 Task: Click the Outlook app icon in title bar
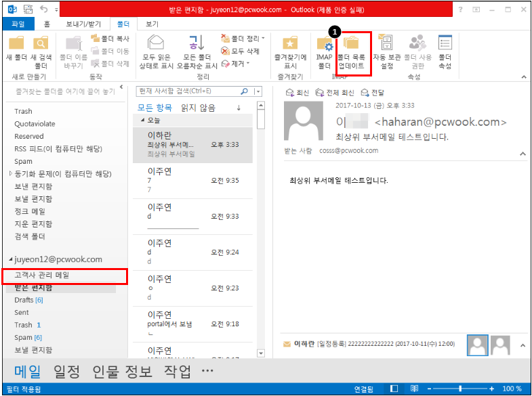pyautogui.click(x=13, y=9)
